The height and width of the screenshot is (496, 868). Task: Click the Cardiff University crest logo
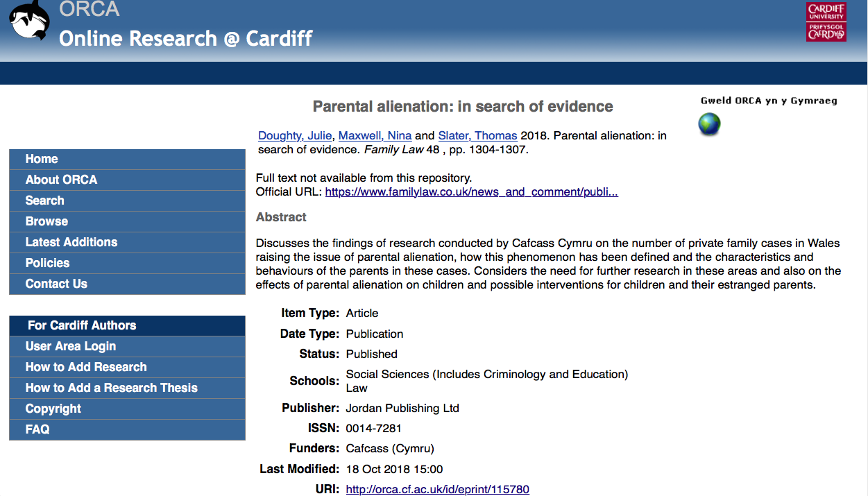click(x=826, y=22)
